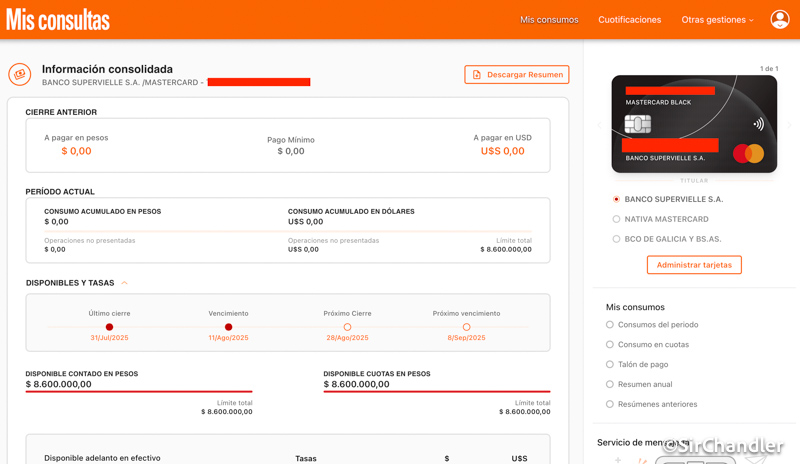Click the contactless symbol on the card

click(758, 125)
